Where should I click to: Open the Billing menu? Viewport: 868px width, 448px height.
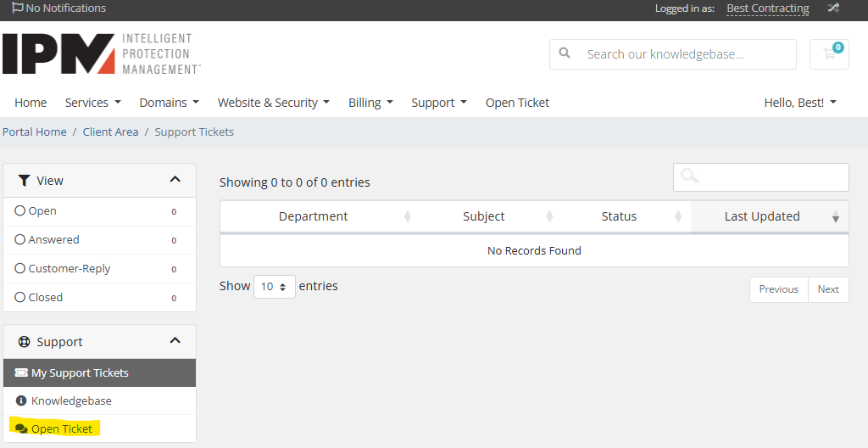point(370,103)
